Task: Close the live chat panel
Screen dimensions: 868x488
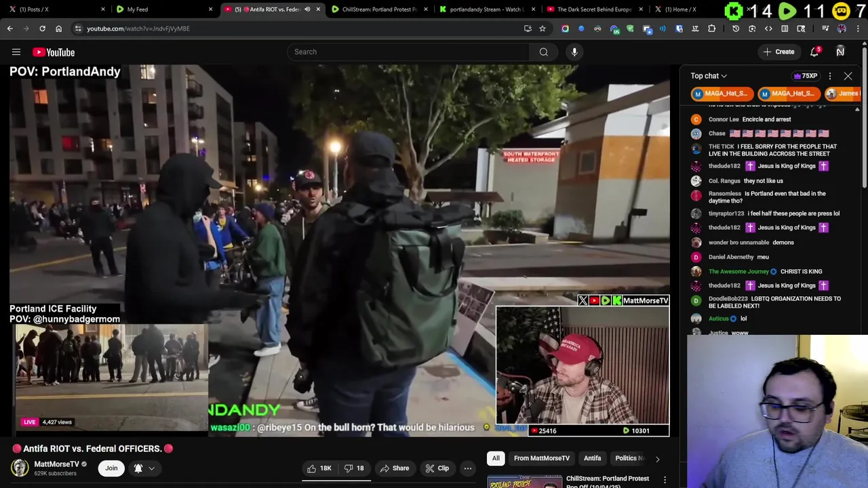Action: pyautogui.click(x=848, y=76)
